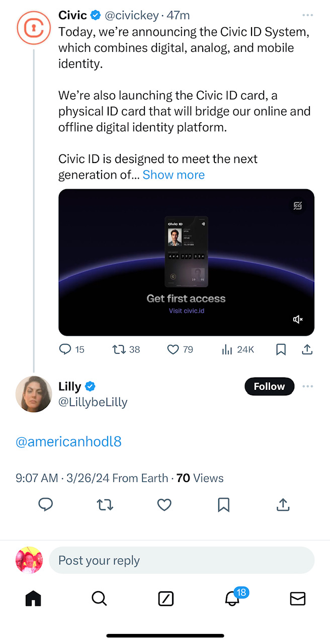Expand the post text with Show more
This screenshot has height=644, width=330.
click(174, 175)
